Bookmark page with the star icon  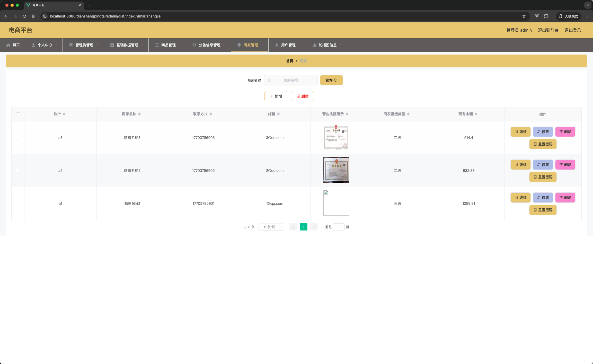[x=524, y=16]
